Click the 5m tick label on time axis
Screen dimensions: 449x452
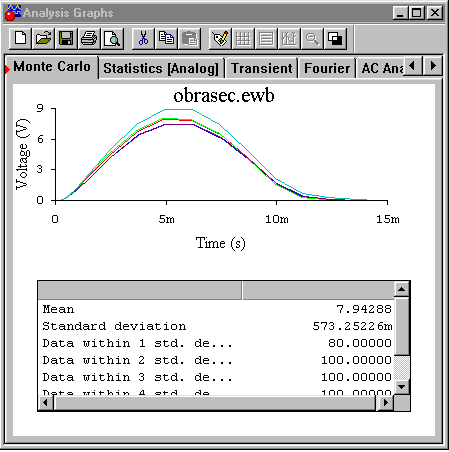pyautogui.click(x=166, y=219)
